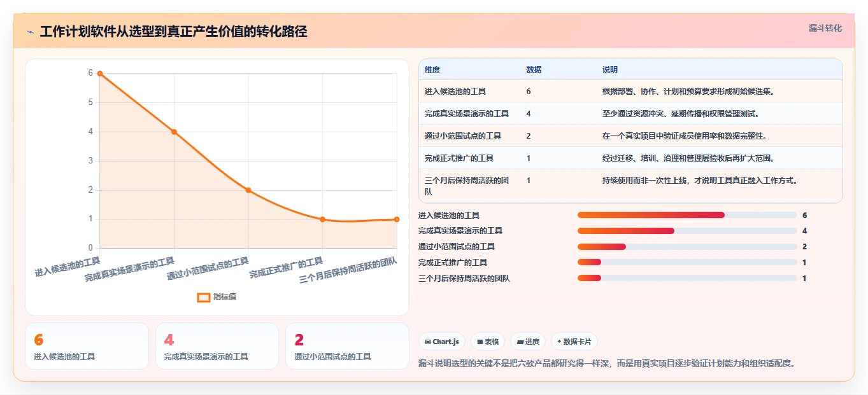The image size is (868, 395).
Task: Click the chart point for 完成正式推广的工具
Action: [x=322, y=219]
